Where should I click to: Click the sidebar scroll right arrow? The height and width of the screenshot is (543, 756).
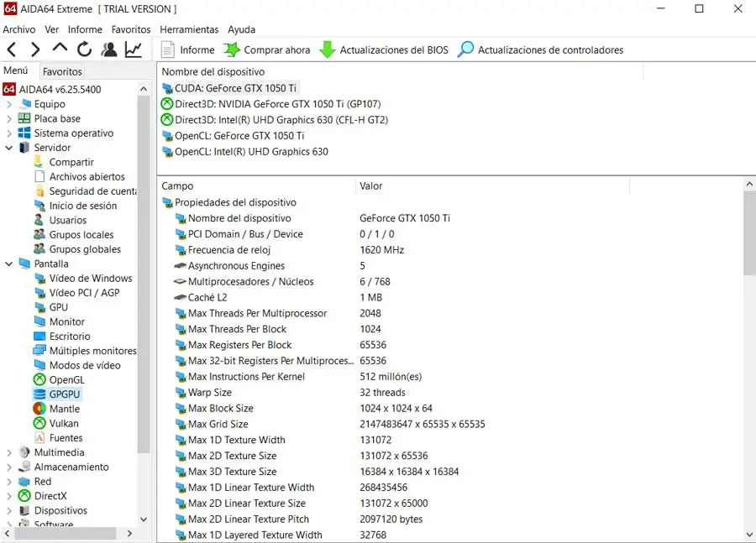tap(129, 534)
